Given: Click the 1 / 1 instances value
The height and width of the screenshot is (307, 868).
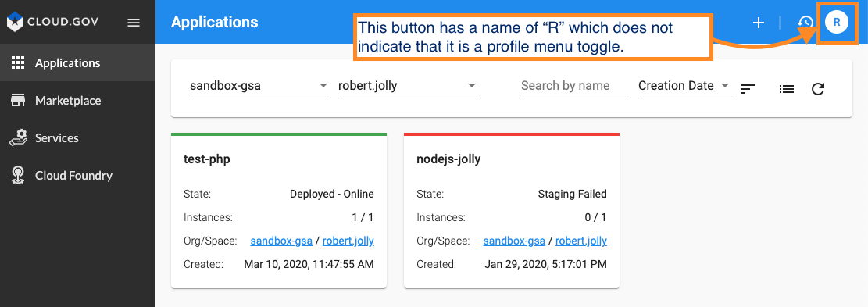Looking at the screenshot, I should [363, 217].
